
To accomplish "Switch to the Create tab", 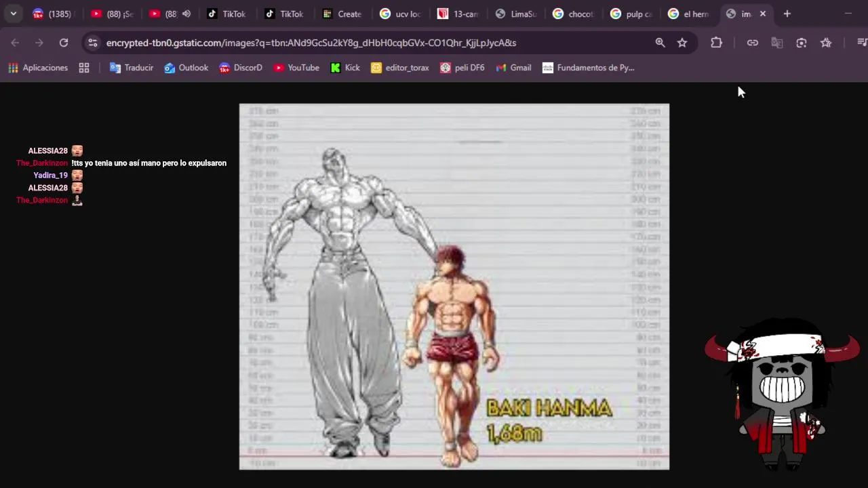I will pyautogui.click(x=343, y=14).
